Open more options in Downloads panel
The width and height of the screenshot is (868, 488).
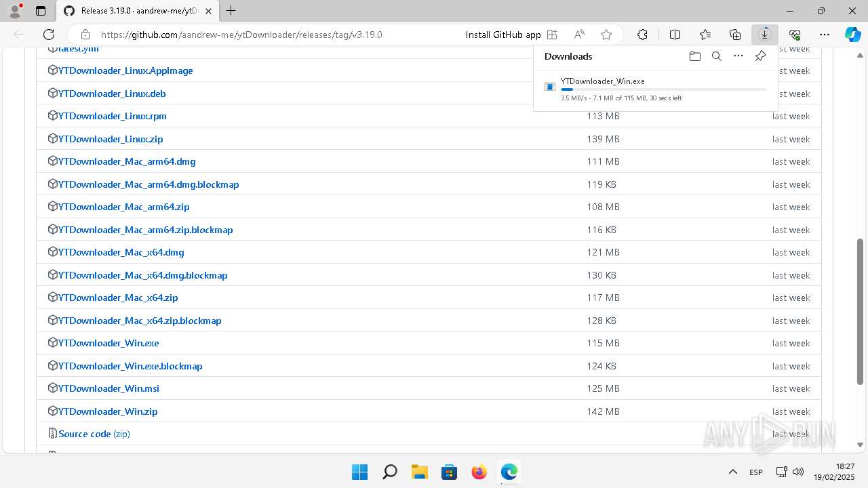pos(738,56)
